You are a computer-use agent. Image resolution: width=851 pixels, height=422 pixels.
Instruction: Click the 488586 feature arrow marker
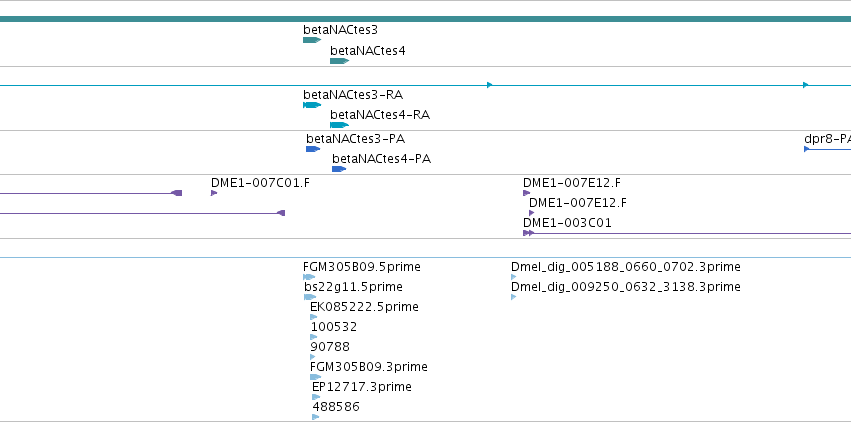tap(315, 417)
